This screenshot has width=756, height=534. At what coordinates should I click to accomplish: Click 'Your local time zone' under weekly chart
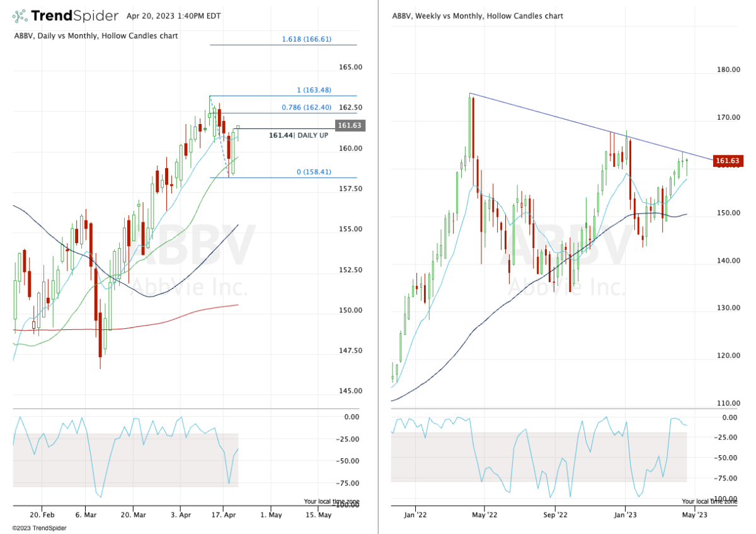[709, 501]
